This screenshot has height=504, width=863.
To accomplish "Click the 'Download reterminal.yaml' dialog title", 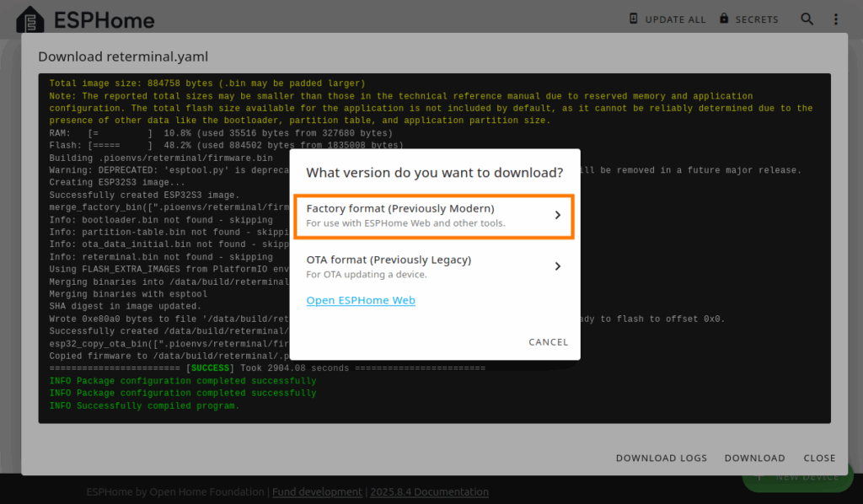I will pyautogui.click(x=123, y=56).
